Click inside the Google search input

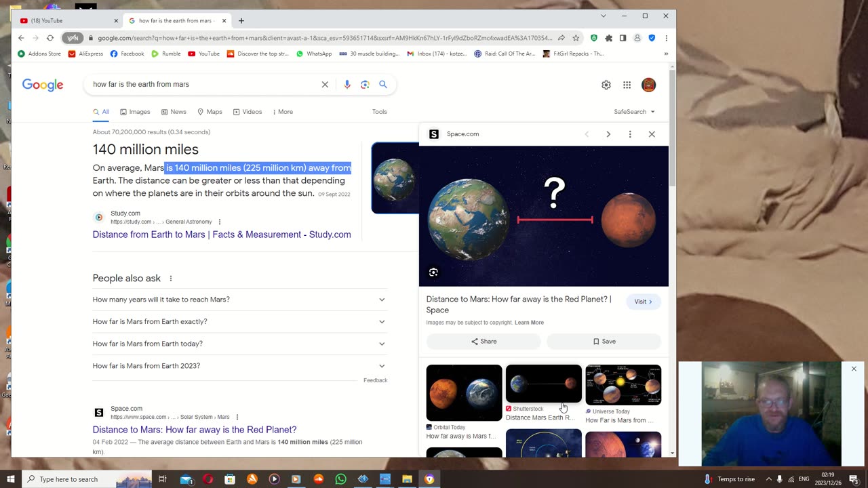203,84
